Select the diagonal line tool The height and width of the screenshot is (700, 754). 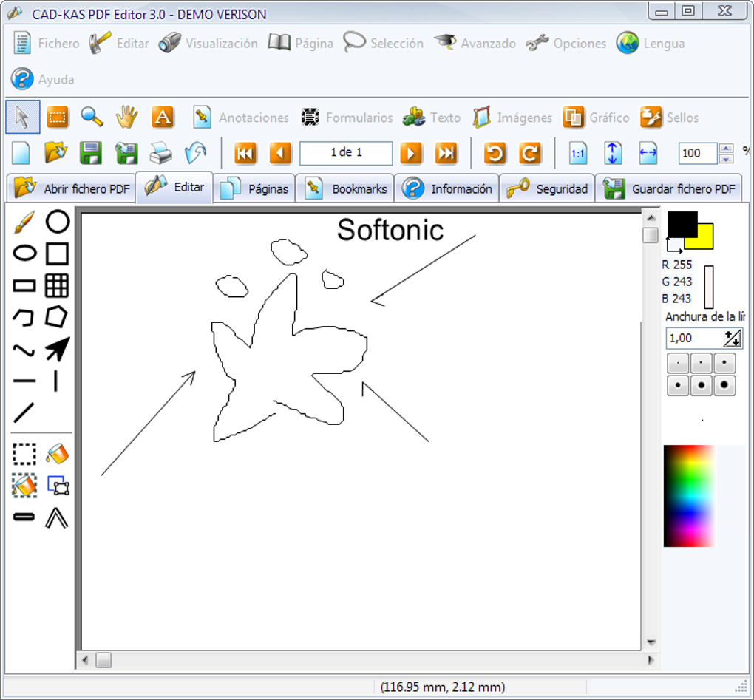(x=24, y=413)
